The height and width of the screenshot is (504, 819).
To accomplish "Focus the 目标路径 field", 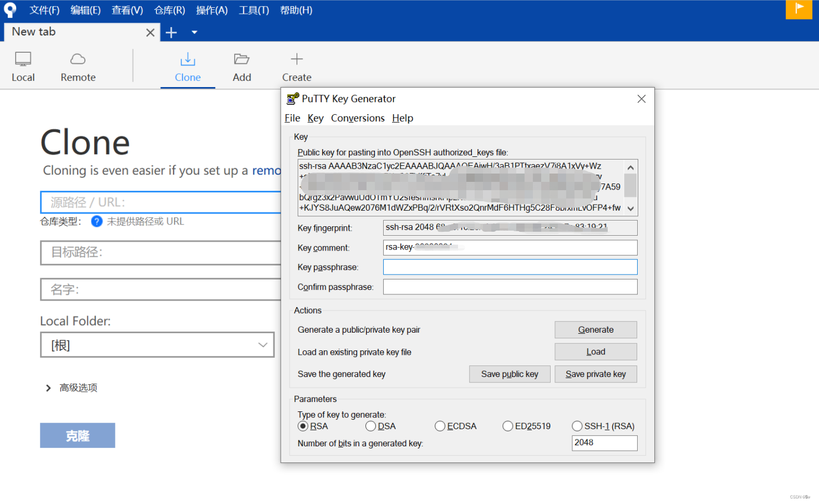I will coord(161,252).
